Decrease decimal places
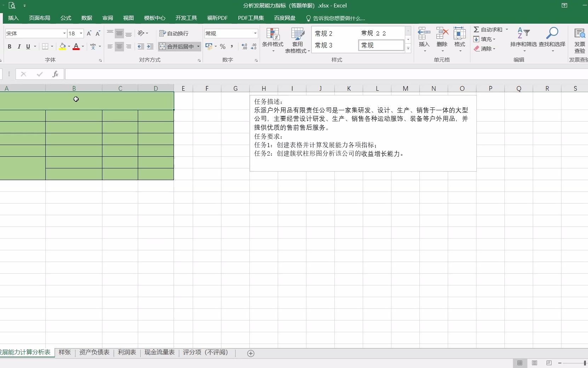The width and height of the screenshot is (588, 368). pos(254,46)
